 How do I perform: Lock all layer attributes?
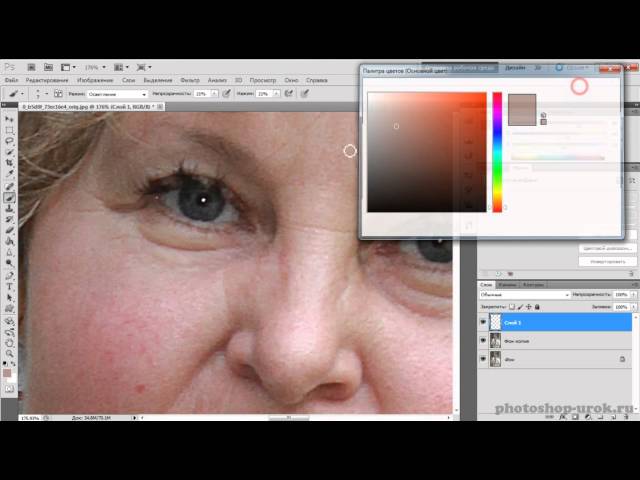538,307
